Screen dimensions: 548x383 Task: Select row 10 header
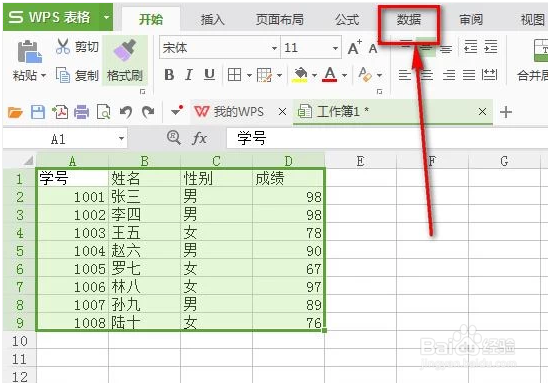[x=20, y=341]
